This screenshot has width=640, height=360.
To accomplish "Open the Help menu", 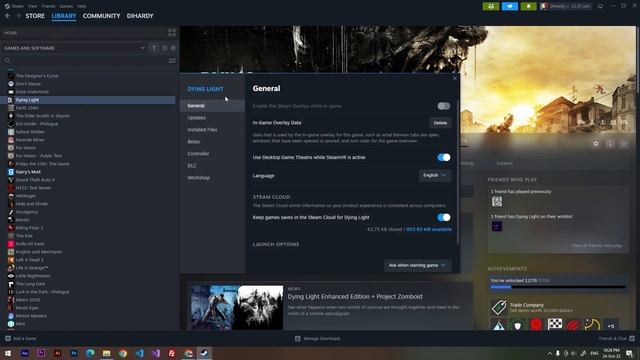I will click(82, 6).
